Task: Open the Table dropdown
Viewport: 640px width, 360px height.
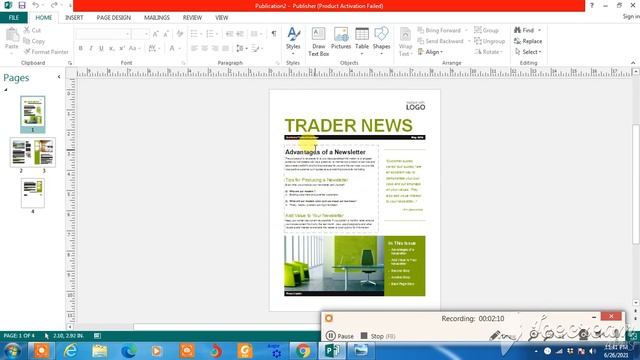Action: click(x=362, y=41)
